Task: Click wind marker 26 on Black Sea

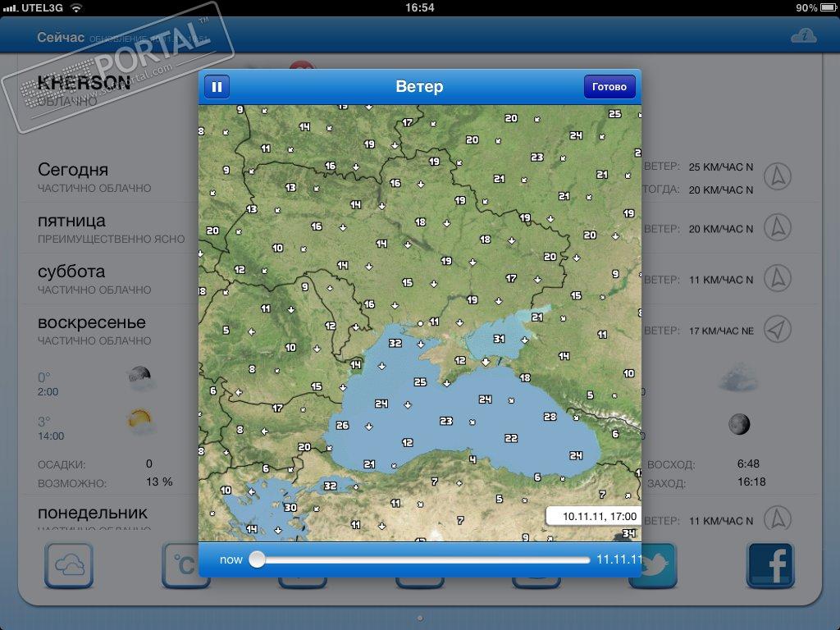Action: tap(342, 426)
